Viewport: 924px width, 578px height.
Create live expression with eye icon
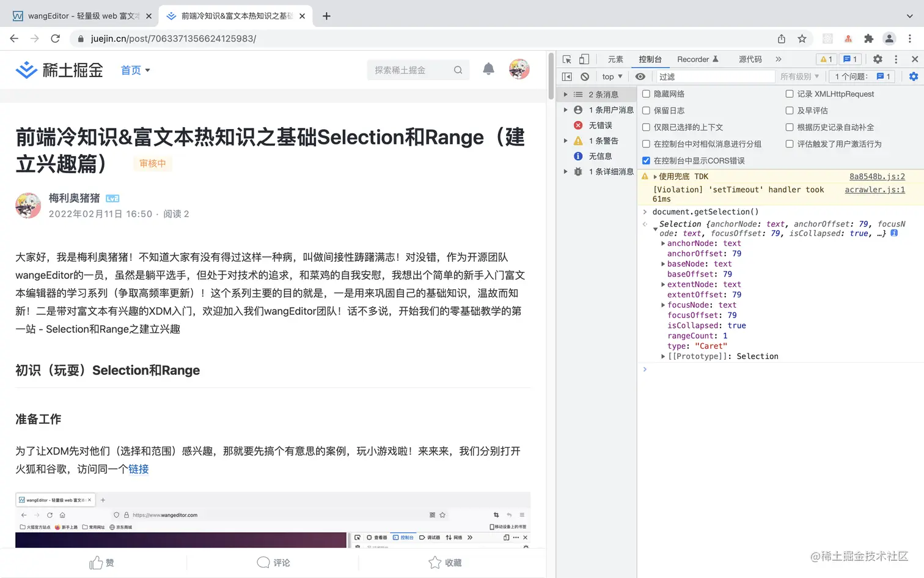point(640,76)
